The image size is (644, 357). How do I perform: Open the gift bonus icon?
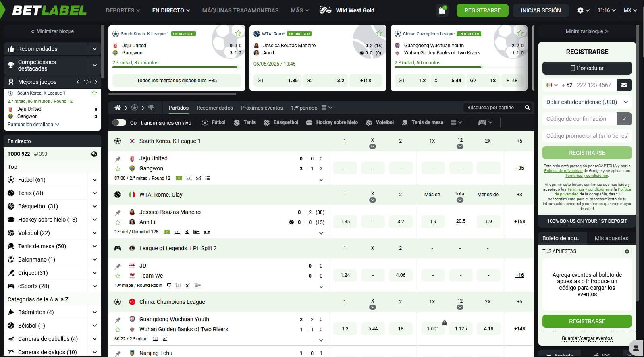[442, 10]
